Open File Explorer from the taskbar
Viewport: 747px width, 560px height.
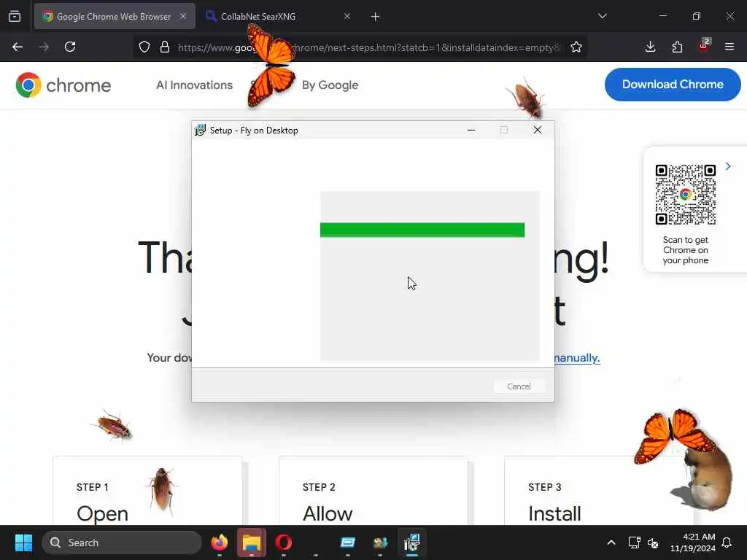(x=252, y=542)
